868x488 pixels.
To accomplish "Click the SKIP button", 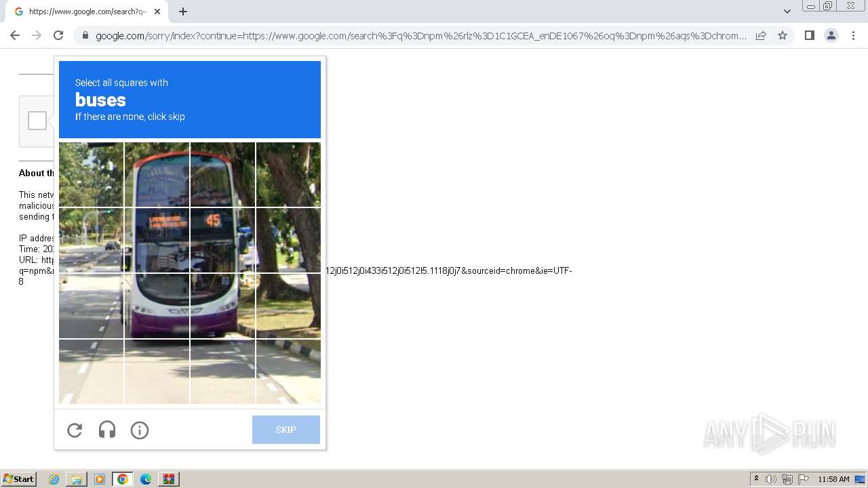I will click(286, 430).
